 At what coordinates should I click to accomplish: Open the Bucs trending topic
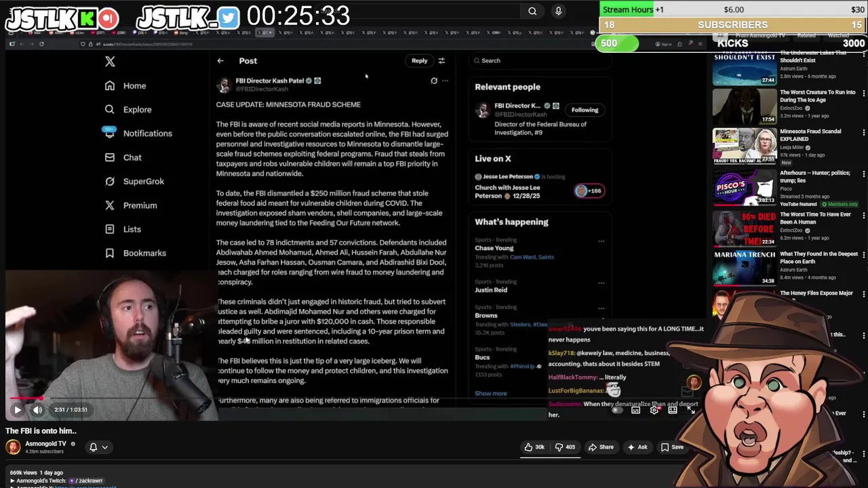click(x=482, y=357)
